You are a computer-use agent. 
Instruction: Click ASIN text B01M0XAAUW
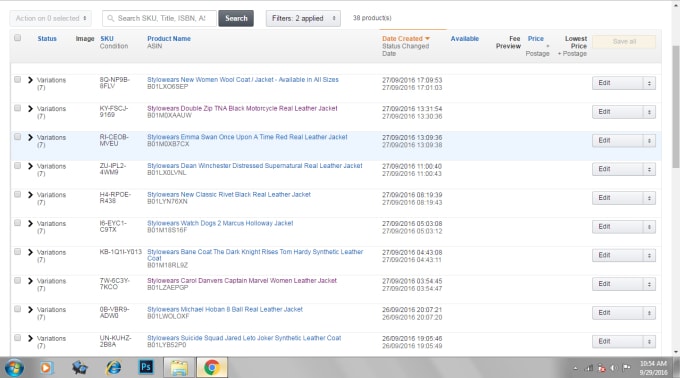point(169,115)
